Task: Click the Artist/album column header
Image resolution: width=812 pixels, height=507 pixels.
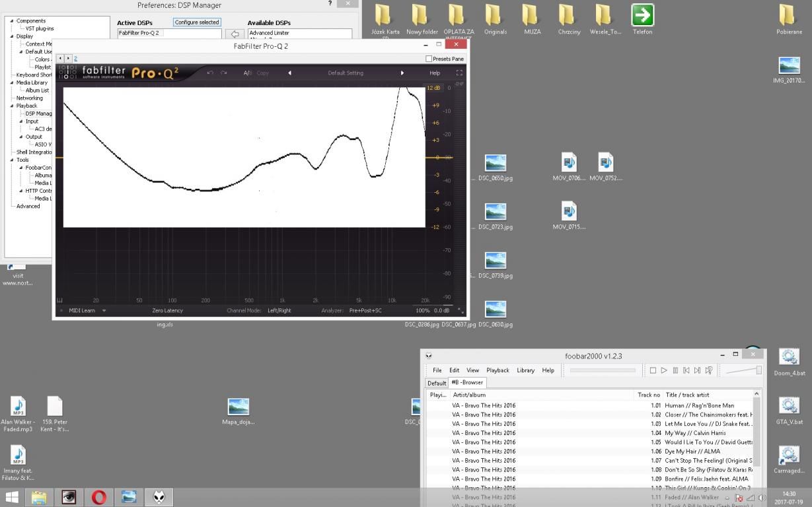Action: [x=542, y=395]
